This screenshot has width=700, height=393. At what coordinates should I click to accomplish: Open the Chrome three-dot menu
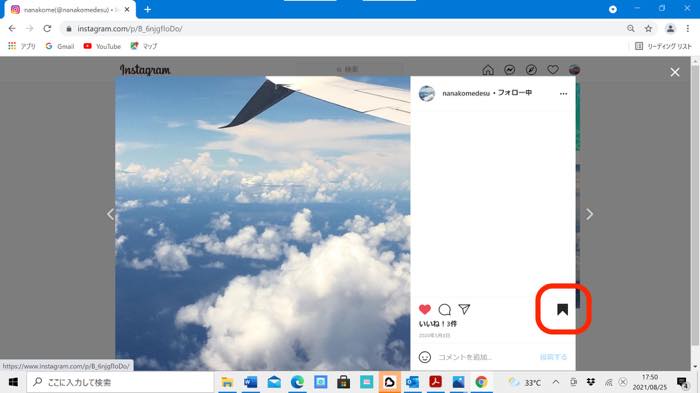tap(688, 29)
